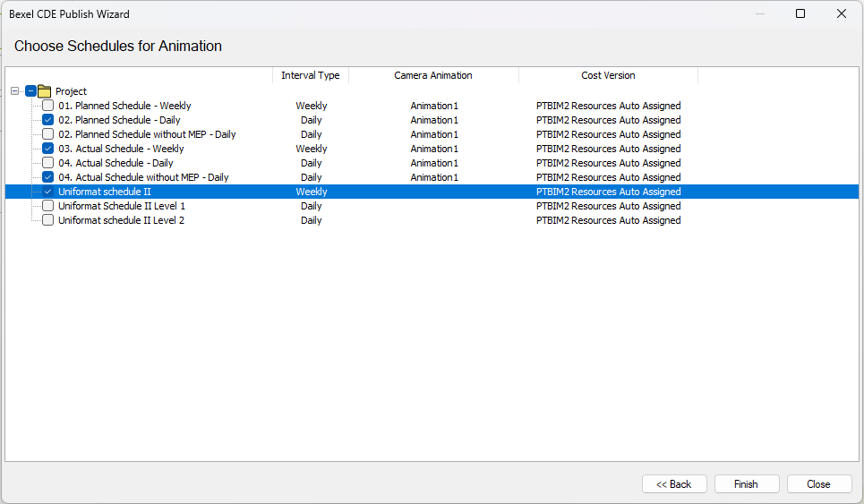Collapse the Project tree node

pos(15,91)
